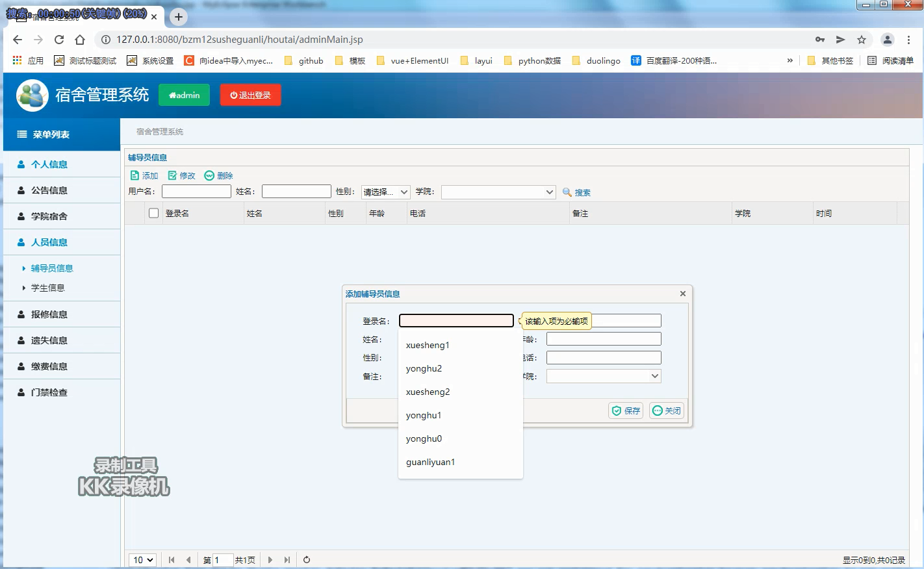Click the 关闭 close button in dialog
Viewport: 924px width, 569px height.
click(667, 411)
